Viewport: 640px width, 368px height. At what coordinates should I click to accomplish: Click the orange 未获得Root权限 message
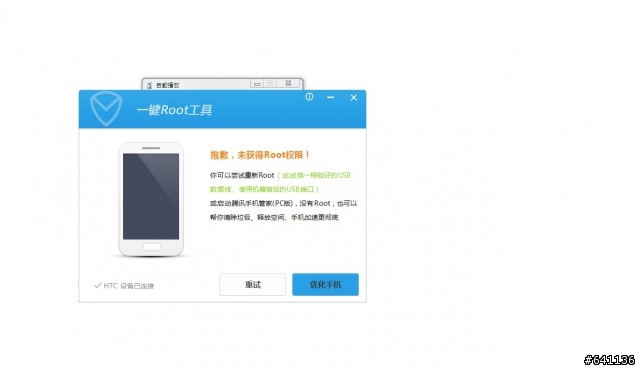[x=260, y=155]
